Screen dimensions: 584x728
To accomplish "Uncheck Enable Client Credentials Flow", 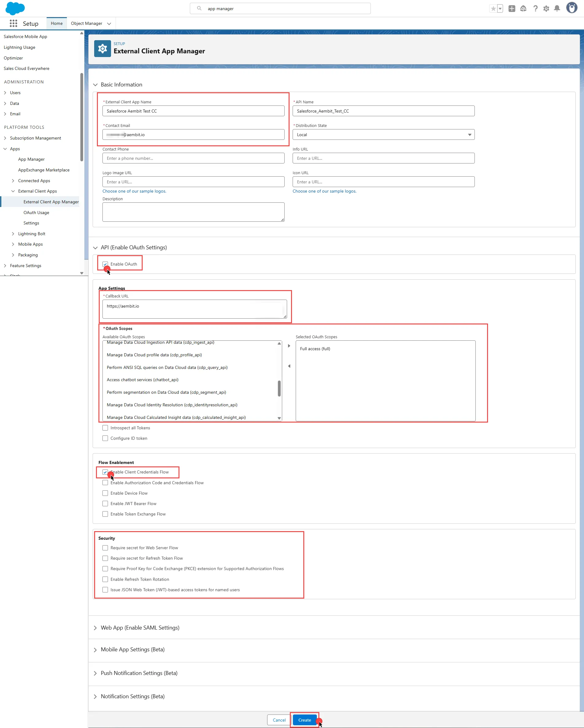I will (x=105, y=472).
